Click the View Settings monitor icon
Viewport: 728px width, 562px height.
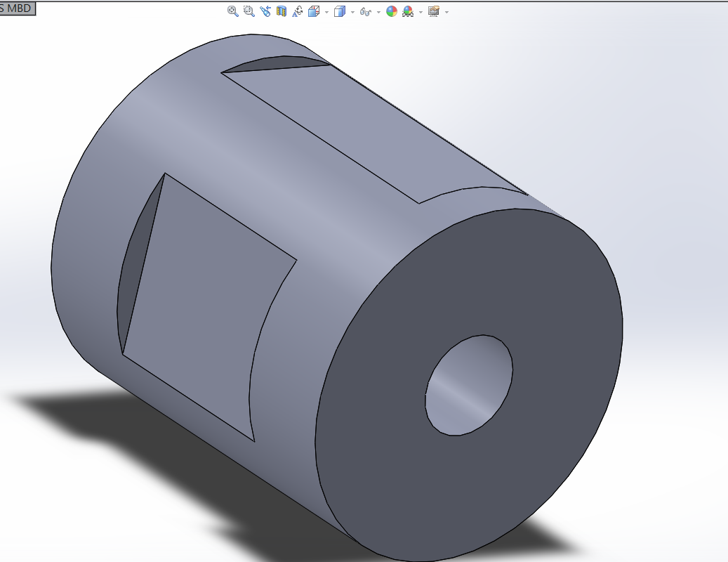pos(434,11)
